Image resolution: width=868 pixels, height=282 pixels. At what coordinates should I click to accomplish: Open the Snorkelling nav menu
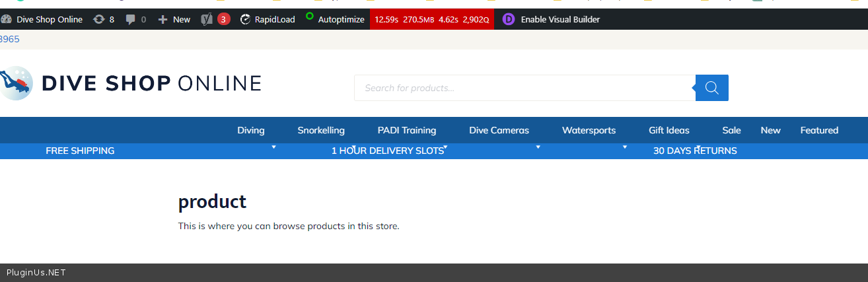321,130
